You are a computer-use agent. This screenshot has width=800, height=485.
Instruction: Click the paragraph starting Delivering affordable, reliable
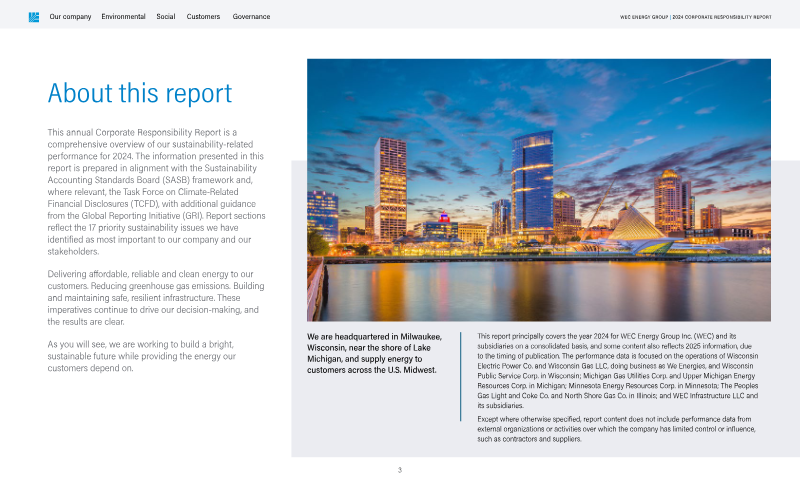(x=156, y=298)
